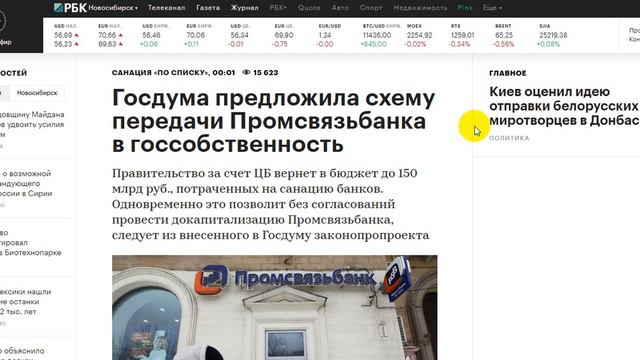This screenshot has height=360, width=640.
Task: Click the EUR/USD 1,24 ticker
Action: click(x=329, y=35)
